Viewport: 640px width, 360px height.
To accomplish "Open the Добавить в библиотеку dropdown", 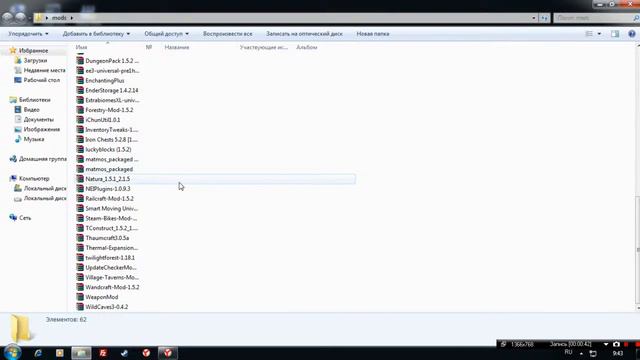I will pos(96,34).
